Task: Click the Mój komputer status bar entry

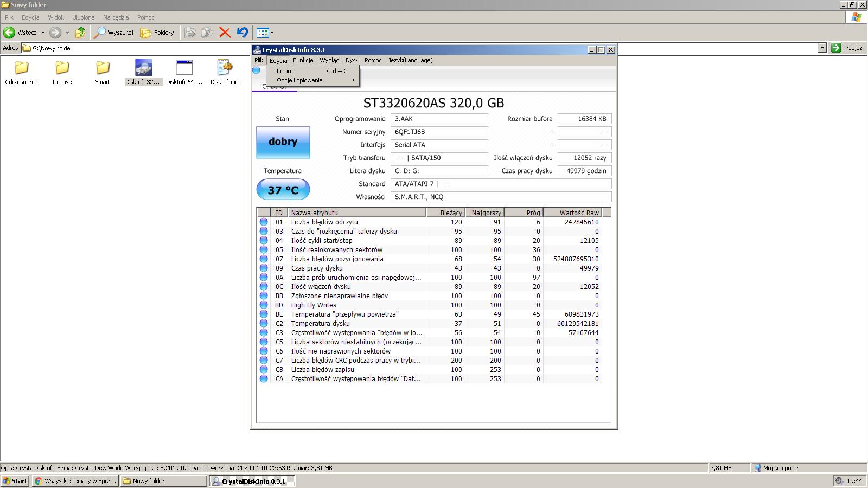Action: click(776, 468)
